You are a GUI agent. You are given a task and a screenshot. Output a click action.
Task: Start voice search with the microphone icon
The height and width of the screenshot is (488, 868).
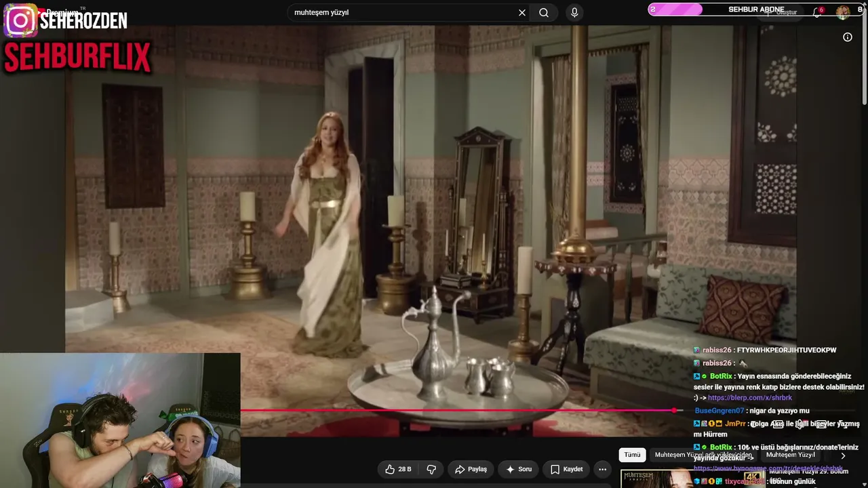(x=574, y=13)
